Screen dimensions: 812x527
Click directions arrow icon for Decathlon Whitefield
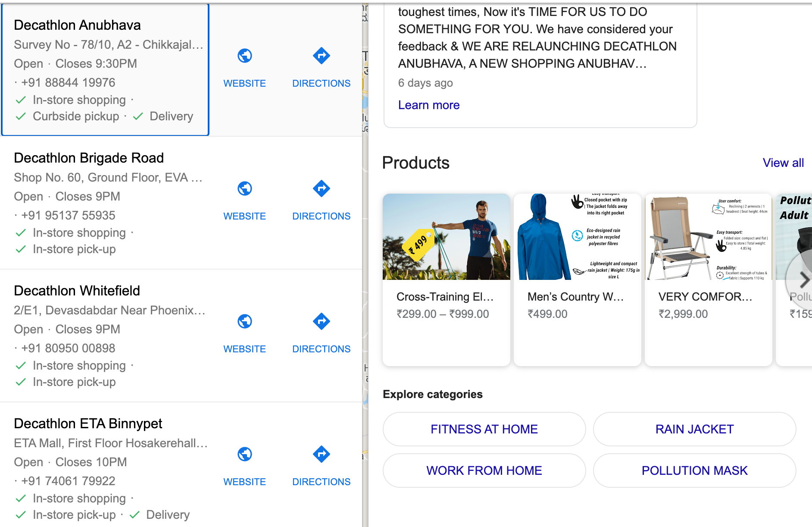coord(322,321)
